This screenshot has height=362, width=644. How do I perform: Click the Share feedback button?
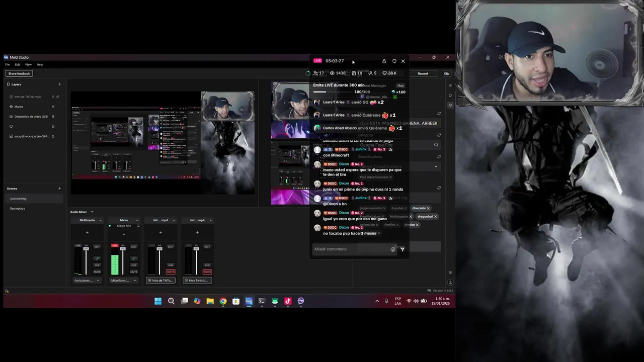pos(19,73)
